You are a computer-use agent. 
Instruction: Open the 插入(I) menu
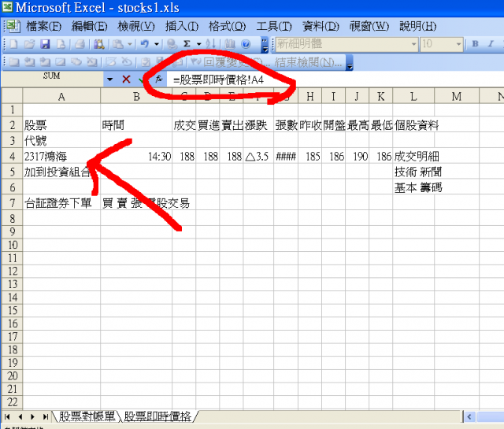tap(182, 26)
